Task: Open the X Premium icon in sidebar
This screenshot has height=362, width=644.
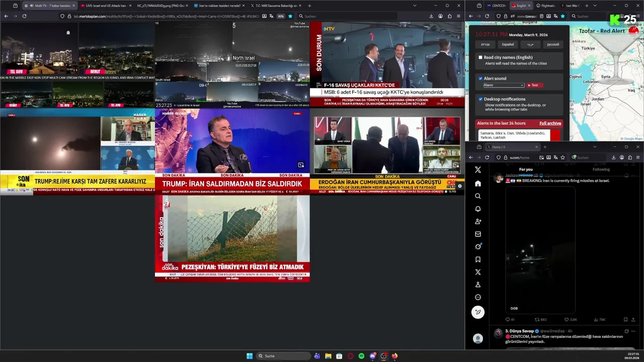Action: 477,272
